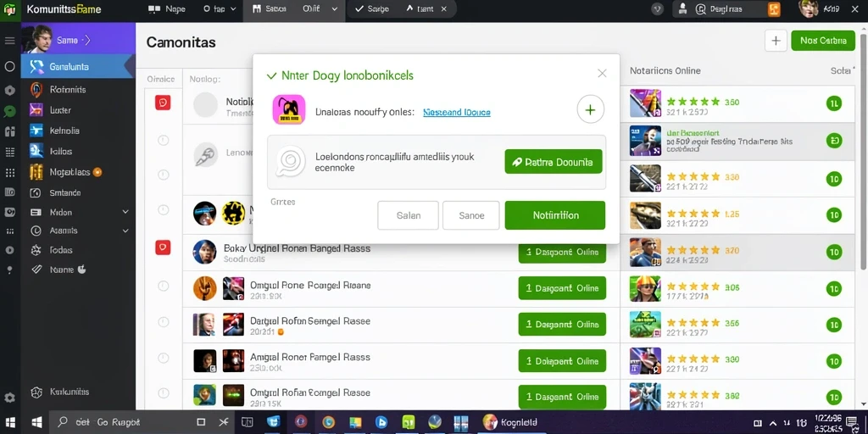Open the Iolkos sidebar entry
Screen dimensions: 868x434
[78, 151]
